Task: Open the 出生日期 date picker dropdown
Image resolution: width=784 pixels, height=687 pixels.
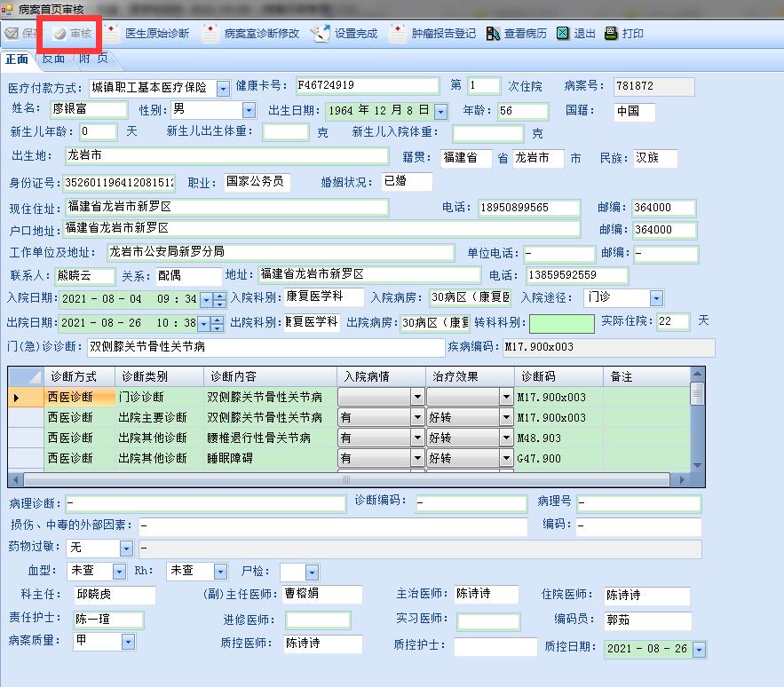Action: [440, 112]
